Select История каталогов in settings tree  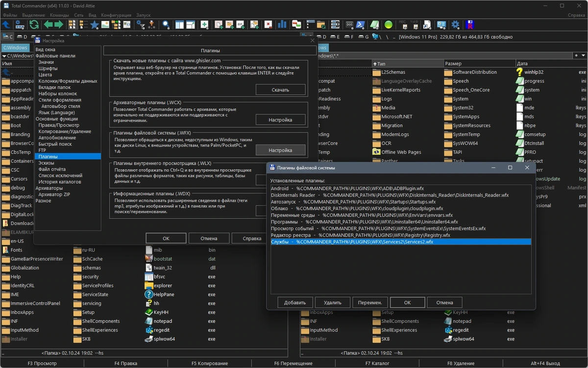click(x=60, y=182)
